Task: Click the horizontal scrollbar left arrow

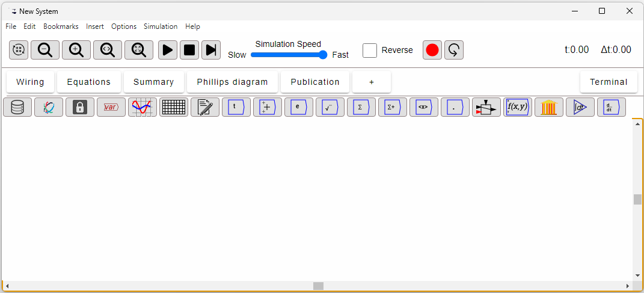Action: tap(7, 286)
